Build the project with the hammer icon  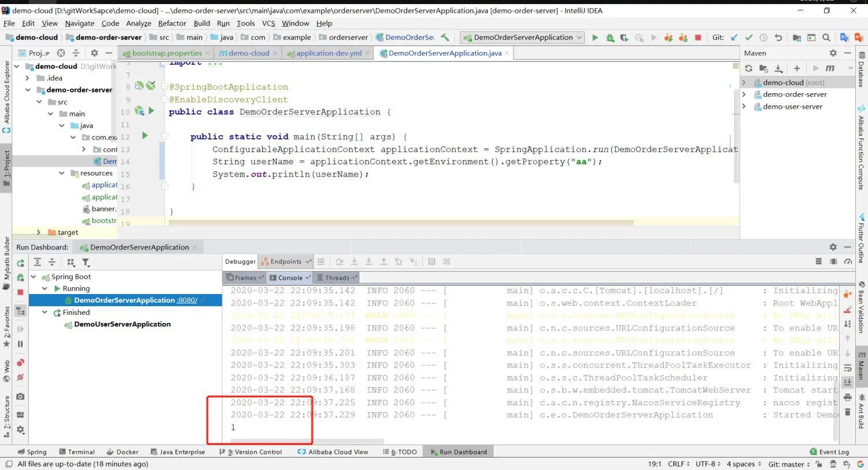coord(445,38)
